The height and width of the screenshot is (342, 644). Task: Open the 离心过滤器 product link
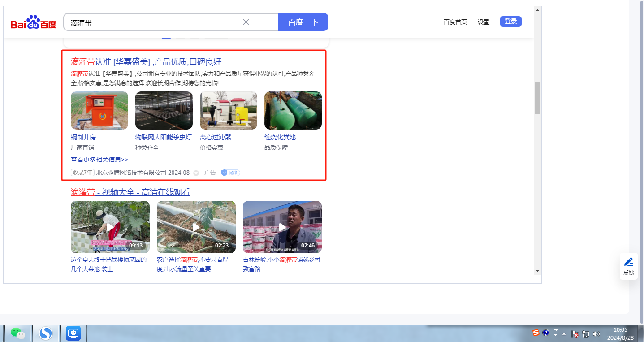[216, 137]
